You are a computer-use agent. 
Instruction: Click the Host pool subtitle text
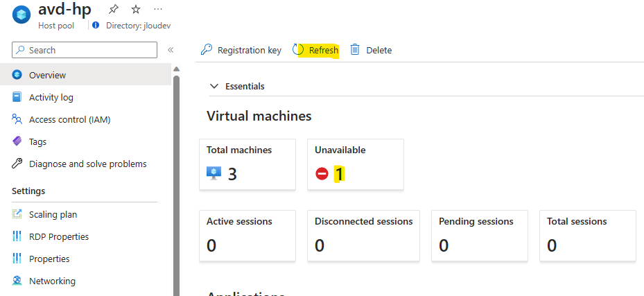coord(56,26)
